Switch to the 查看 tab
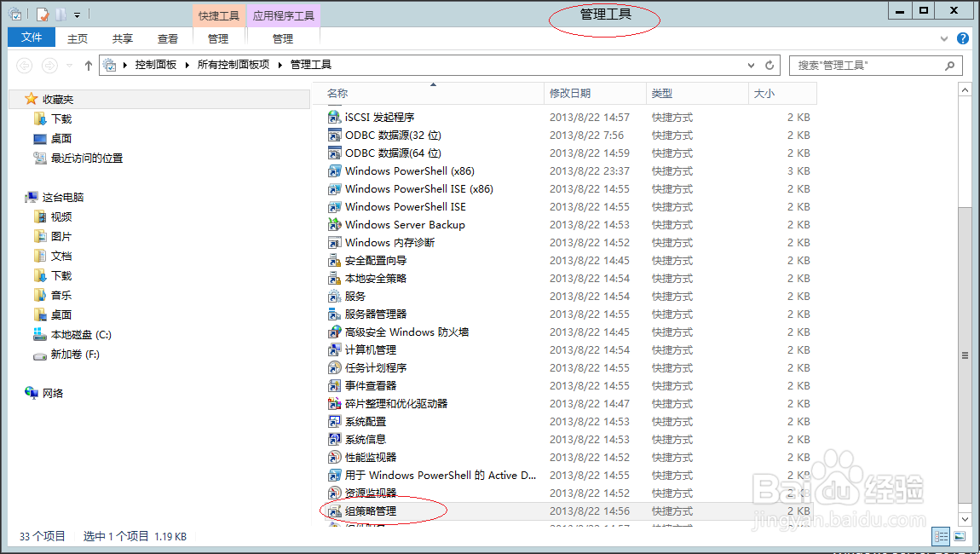This screenshot has width=980, height=554. click(168, 38)
